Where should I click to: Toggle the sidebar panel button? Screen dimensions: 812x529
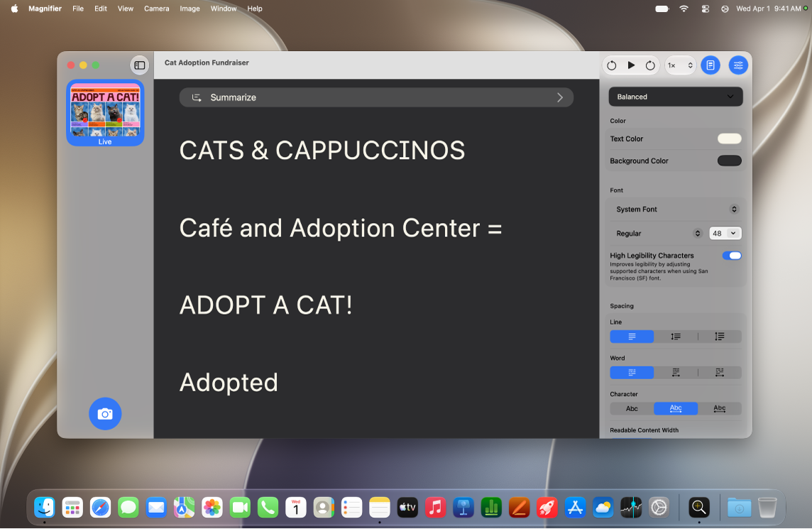point(139,65)
